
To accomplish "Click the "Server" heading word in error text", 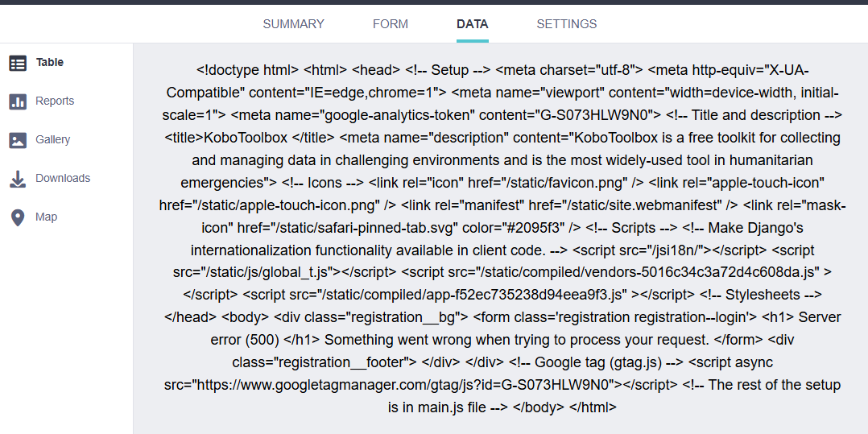I will point(820,318).
